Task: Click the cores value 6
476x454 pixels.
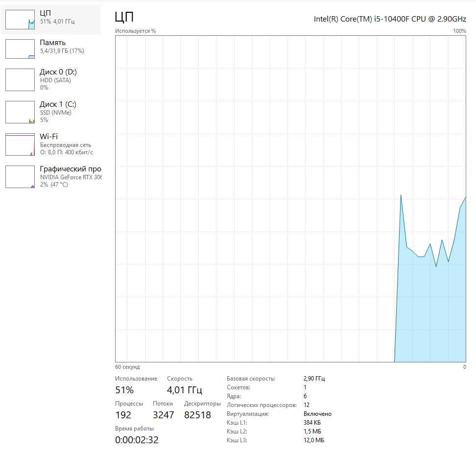Action: 305,396
